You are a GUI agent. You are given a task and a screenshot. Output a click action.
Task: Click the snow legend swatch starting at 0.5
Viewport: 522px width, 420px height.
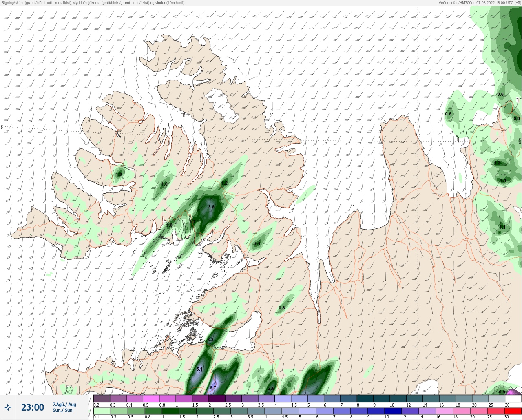[x=151, y=398]
